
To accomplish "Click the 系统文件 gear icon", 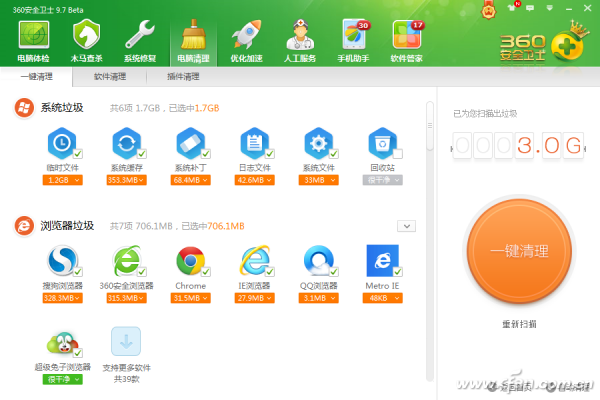I will click(x=318, y=143).
